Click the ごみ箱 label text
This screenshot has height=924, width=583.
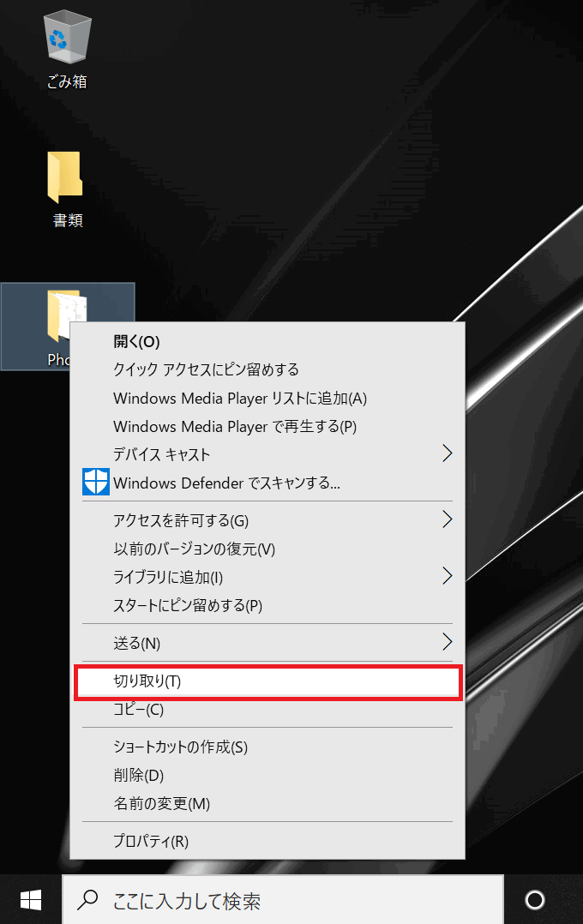67,81
